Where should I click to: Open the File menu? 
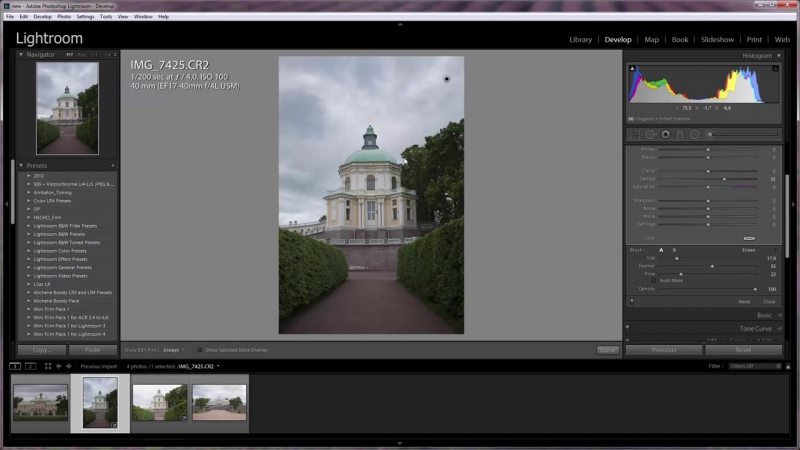pos(10,16)
